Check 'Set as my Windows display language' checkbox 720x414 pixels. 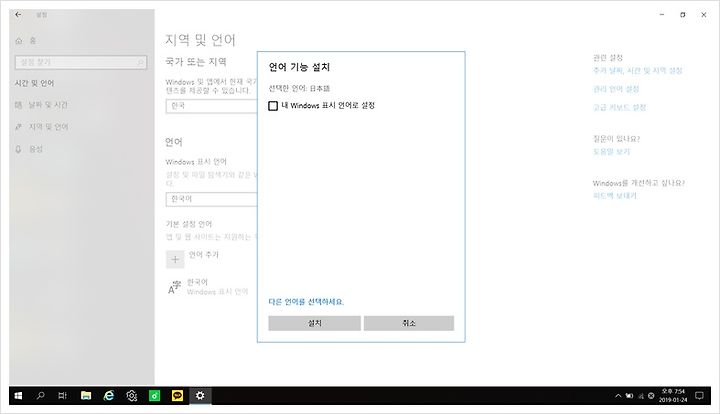273,106
